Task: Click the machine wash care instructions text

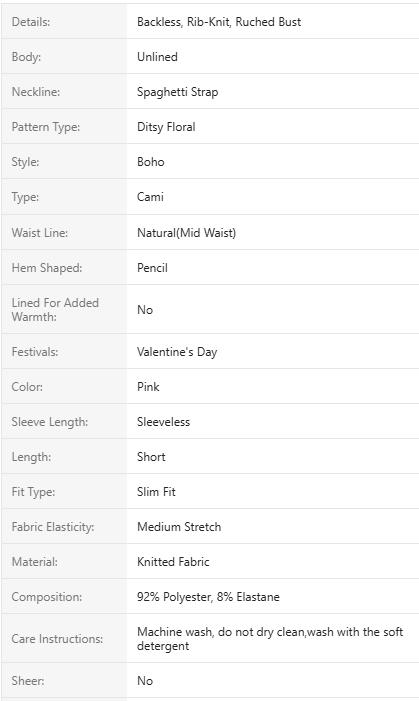Action: coord(270,639)
